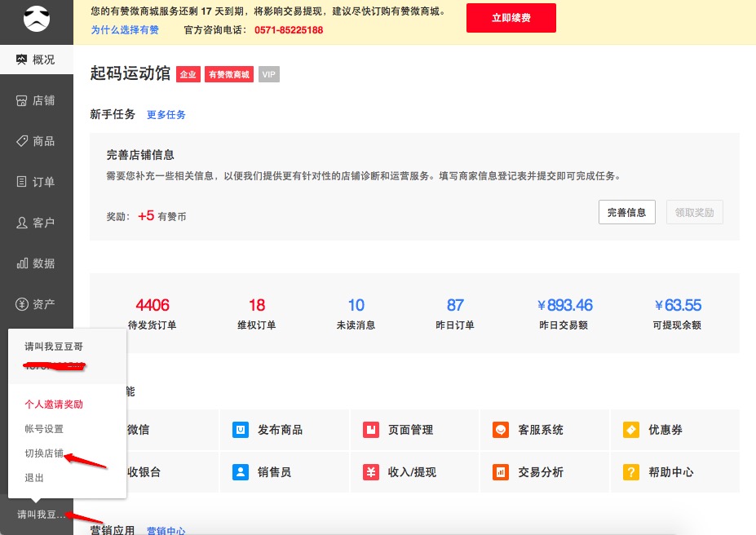This screenshot has width=756, height=535.
Task: Click the 领取奖励 button
Action: tap(694, 212)
